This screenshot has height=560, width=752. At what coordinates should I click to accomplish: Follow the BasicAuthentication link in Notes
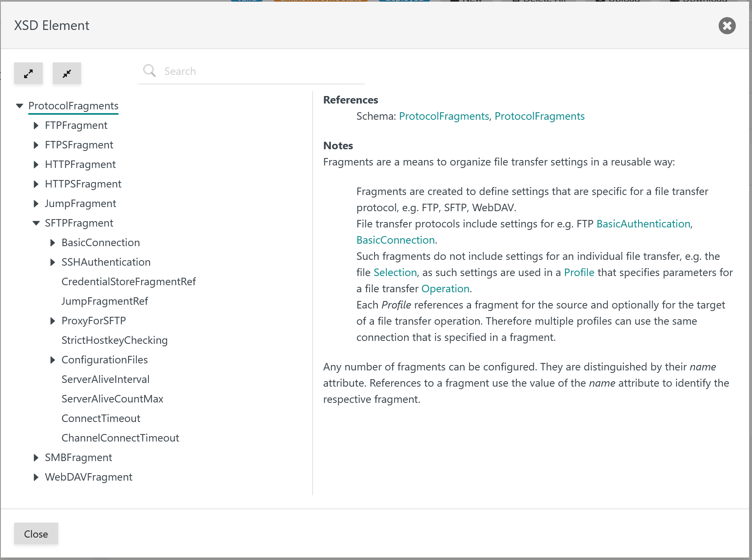[x=644, y=224]
